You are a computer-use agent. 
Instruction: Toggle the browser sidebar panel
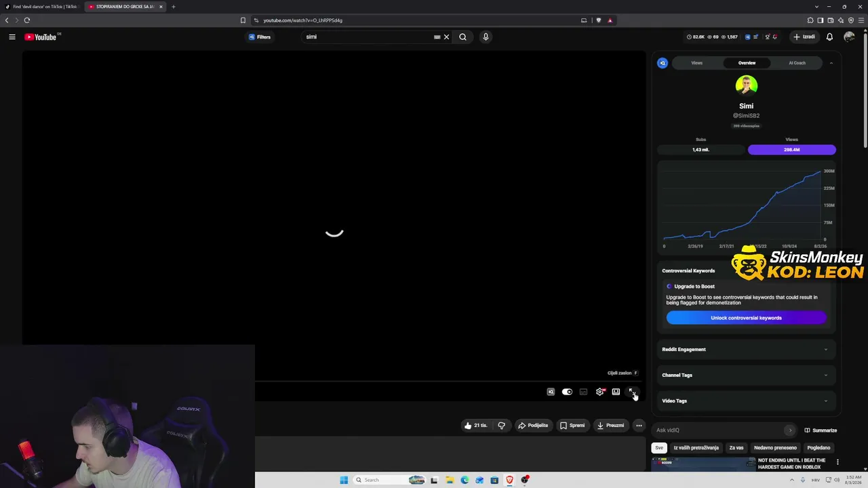coord(821,20)
